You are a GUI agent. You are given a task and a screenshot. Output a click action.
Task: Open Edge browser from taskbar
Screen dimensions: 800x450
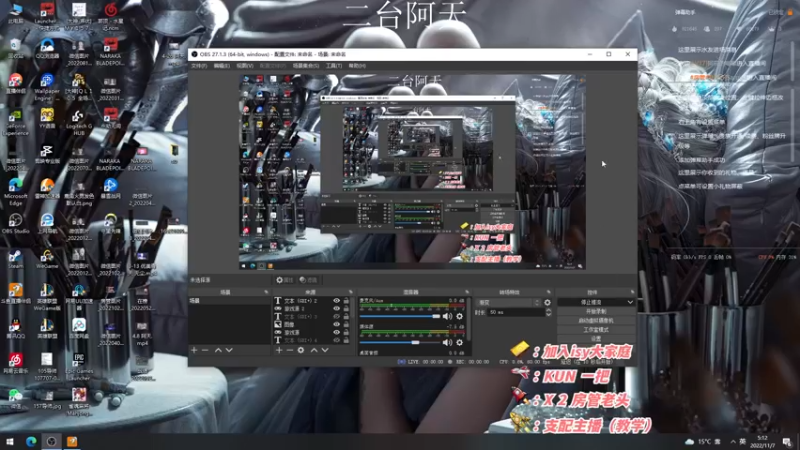pyautogui.click(x=31, y=441)
